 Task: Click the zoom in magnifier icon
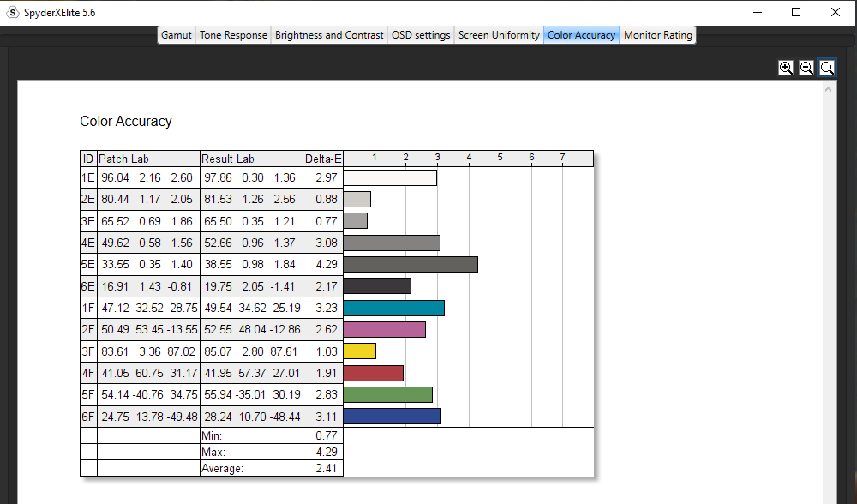click(786, 68)
